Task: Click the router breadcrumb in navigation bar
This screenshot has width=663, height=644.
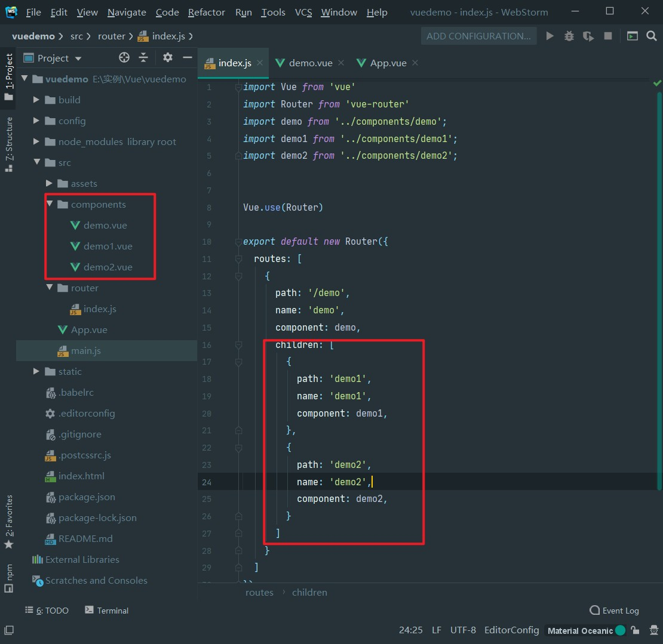Action: click(x=112, y=36)
